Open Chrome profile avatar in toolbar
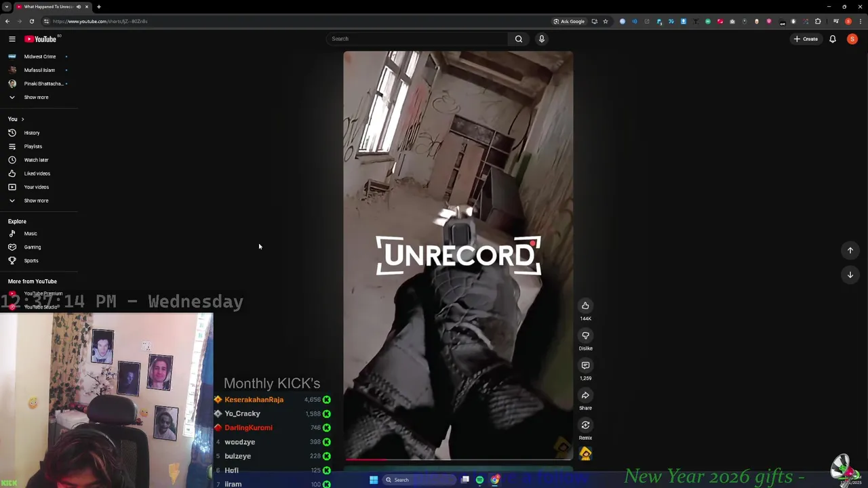 tap(848, 21)
